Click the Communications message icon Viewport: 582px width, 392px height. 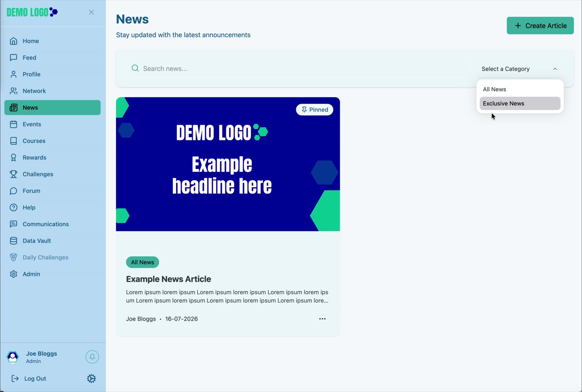(14, 224)
